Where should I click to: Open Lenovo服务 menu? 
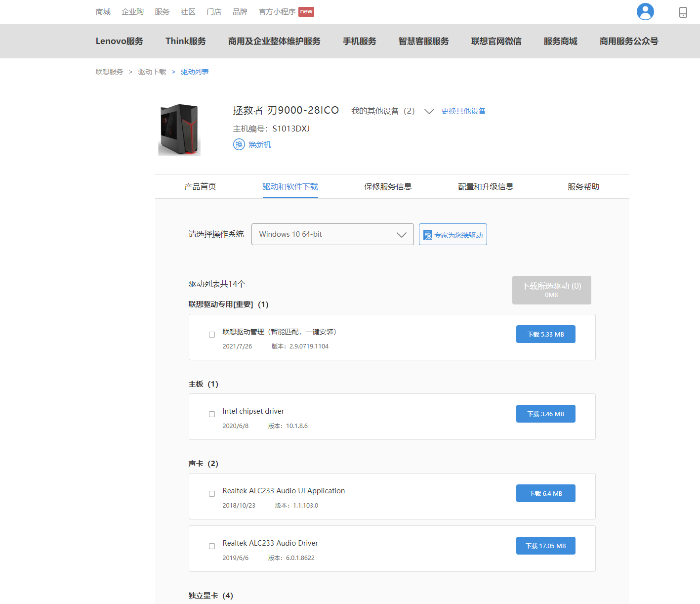tap(120, 41)
